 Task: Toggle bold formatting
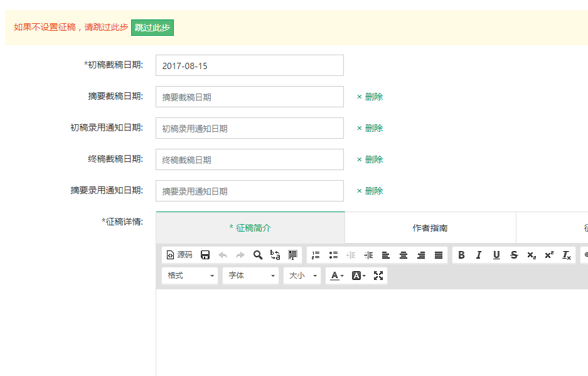tap(461, 255)
